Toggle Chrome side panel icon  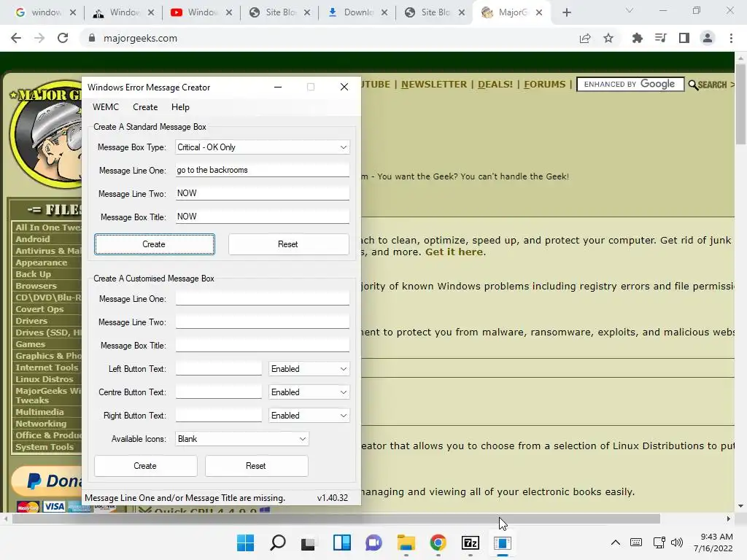pyautogui.click(x=684, y=38)
